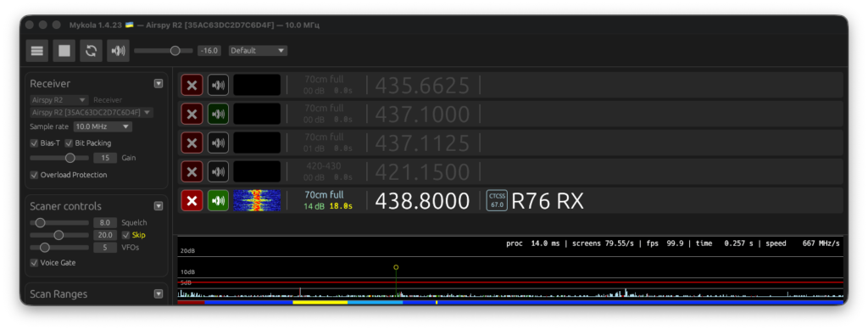The width and height of the screenshot is (868, 330).
Task: Click the 421.1500 frequency
Action: (x=422, y=172)
